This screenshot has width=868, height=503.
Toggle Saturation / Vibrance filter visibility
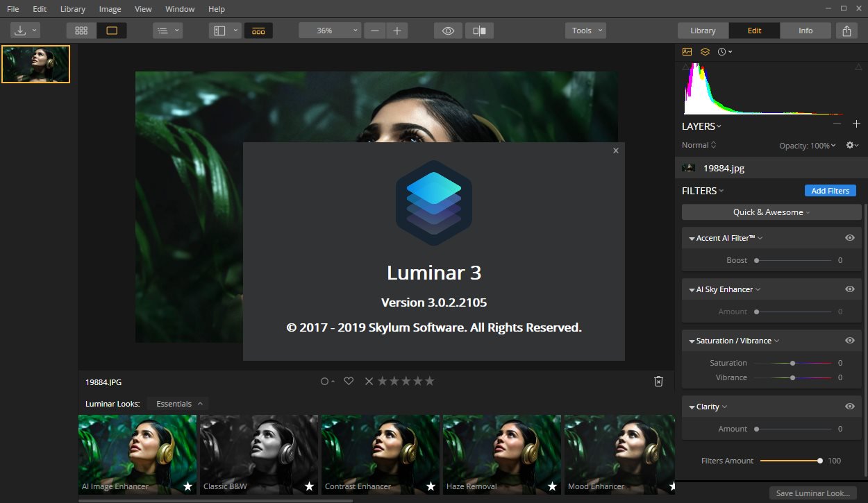pyautogui.click(x=849, y=340)
